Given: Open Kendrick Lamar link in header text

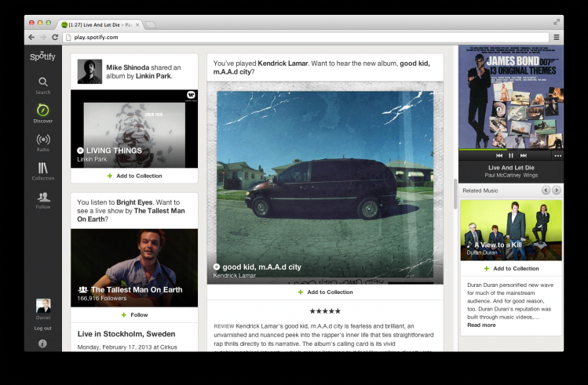Looking at the screenshot, I should [283, 64].
